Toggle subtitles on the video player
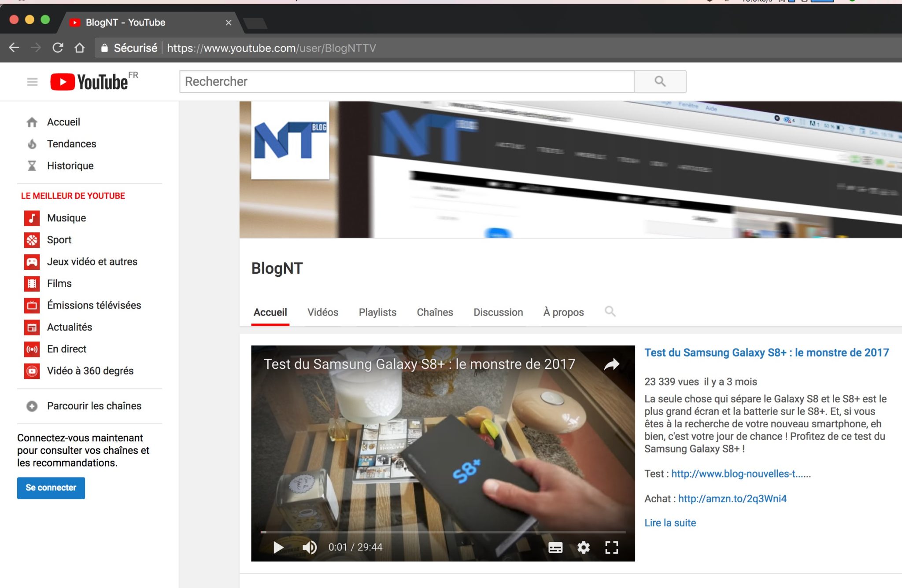 coord(555,547)
